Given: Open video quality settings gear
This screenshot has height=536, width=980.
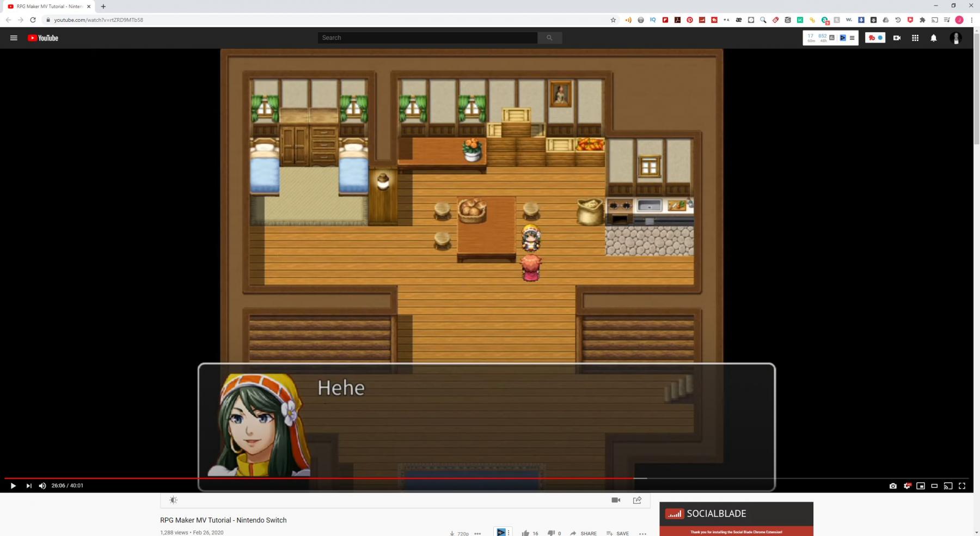Looking at the screenshot, I should coord(907,486).
